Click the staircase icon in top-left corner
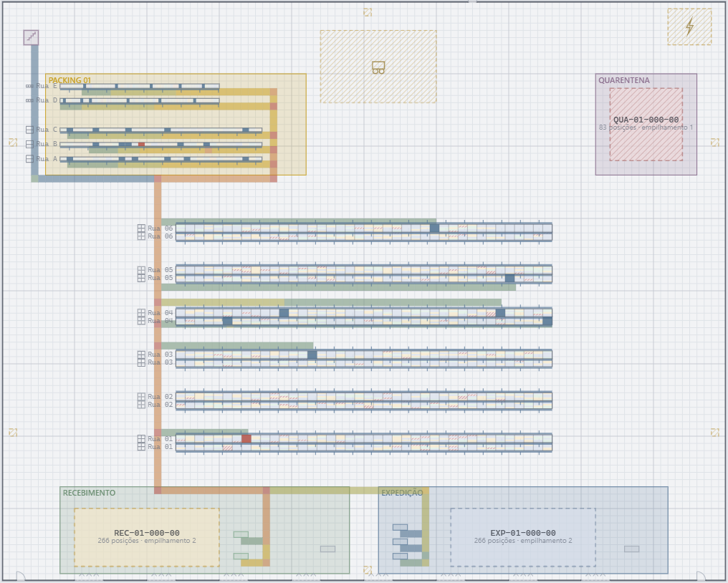The image size is (728, 583). coord(31,37)
